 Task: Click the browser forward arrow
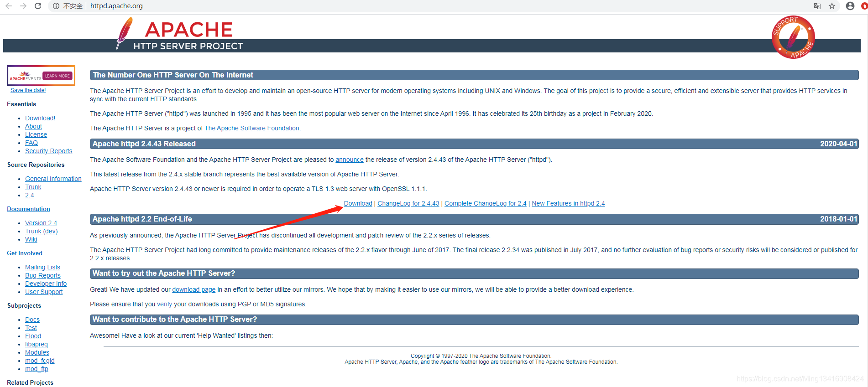tap(23, 6)
